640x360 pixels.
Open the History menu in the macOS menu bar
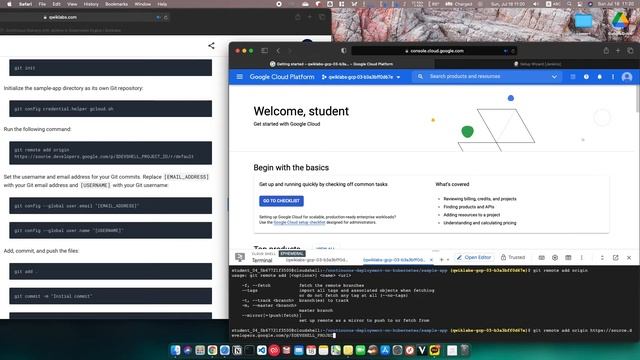tap(91, 4)
